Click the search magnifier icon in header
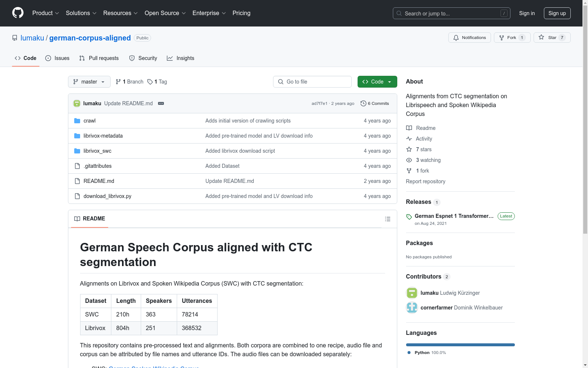588x368 pixels. [399, 13]
